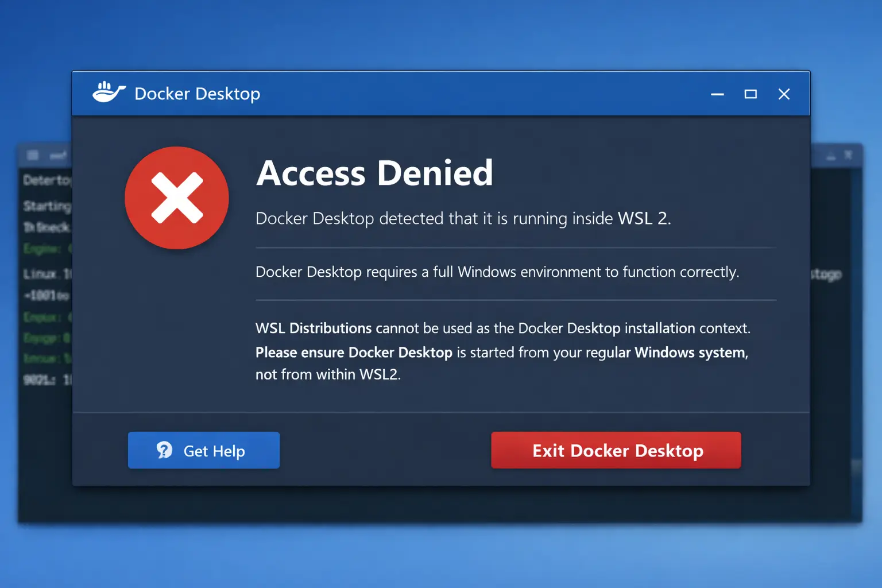Click the Get Help button
The image size is (882, 588).
click(204, 450)
